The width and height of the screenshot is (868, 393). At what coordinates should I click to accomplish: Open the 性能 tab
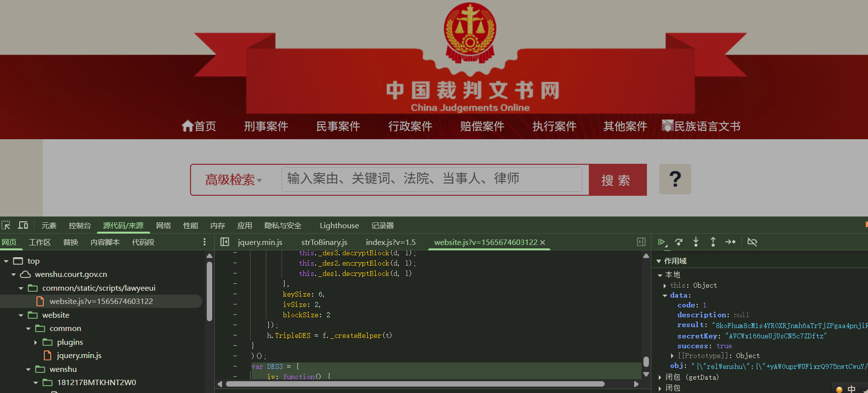pyautogui.click(x=191, y=225)
